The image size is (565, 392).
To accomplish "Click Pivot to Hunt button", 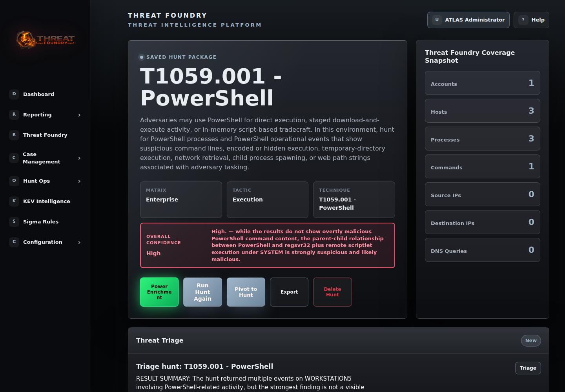I will [246, 292].
